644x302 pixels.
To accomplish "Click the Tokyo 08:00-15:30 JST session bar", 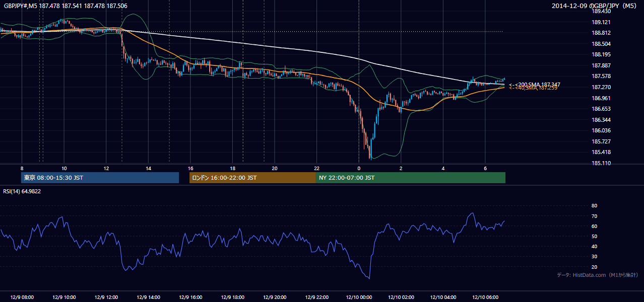I will coord(100,178).
